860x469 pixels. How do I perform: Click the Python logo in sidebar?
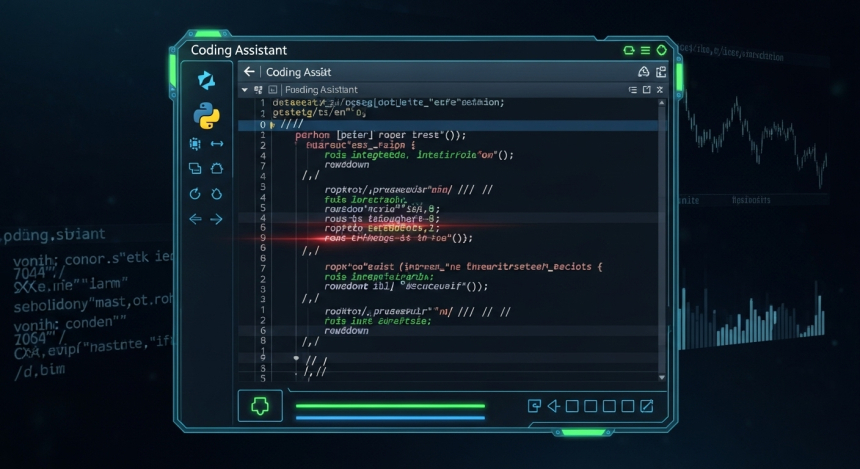coord(207,116)
